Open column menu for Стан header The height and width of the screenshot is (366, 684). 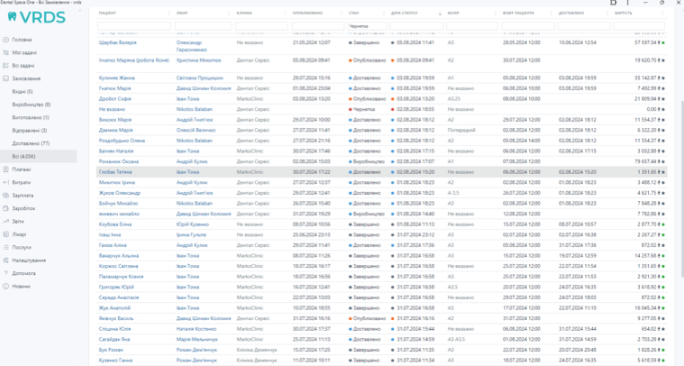click(385, 13)
